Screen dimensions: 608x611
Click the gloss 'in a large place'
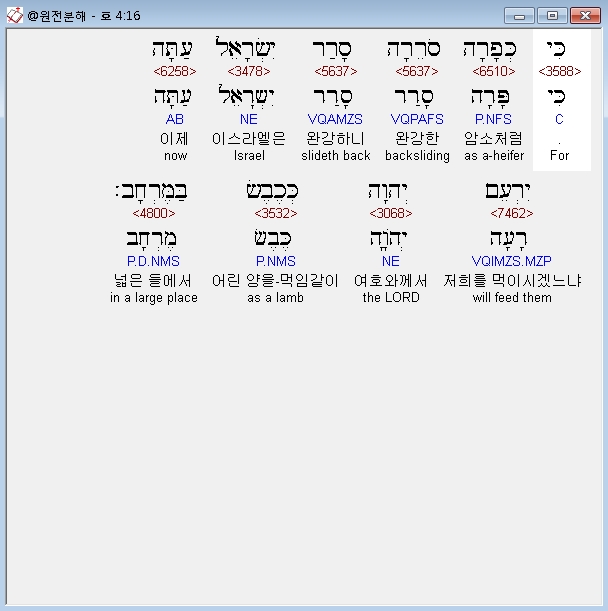click(154, 298)
